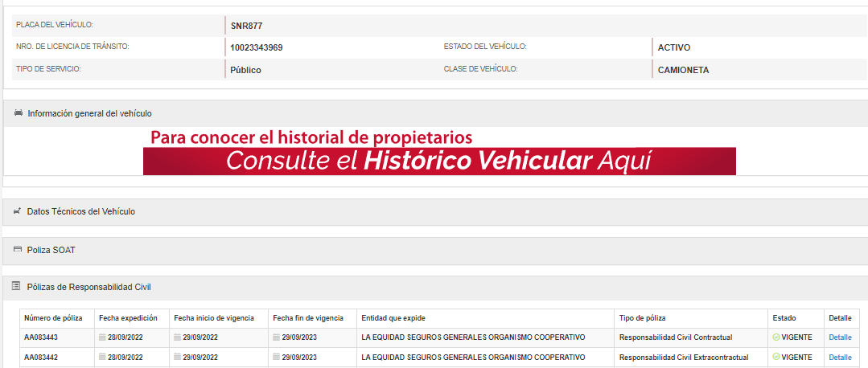Screen dimensions: 868x368
Task: Click the Número de póliza column header
Action: [x=54, y=318]
